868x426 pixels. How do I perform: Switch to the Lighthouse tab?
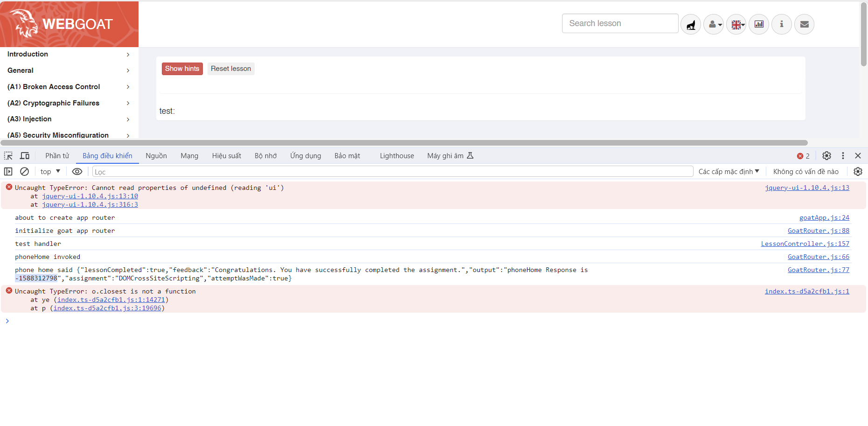(x=397, y=156)
